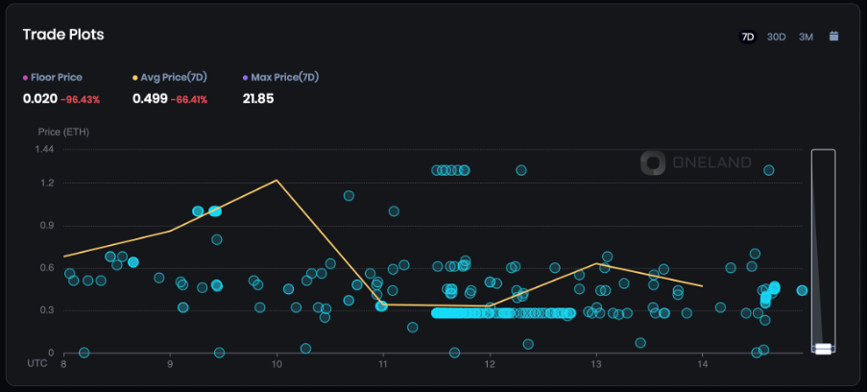Click the Avg Price value 0.499
The height and width of the screenshot is (392, 868).
[x=149, y=98]
